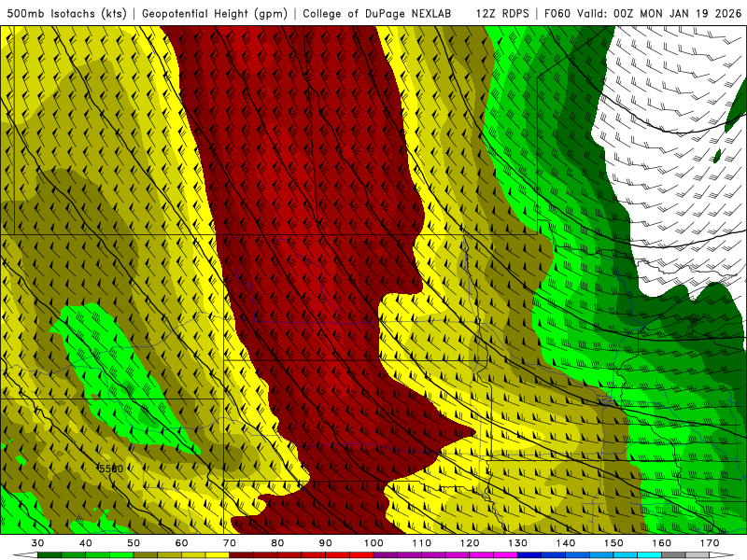
Task: Click the "40" colorbar label
Action: coord(86,543)
